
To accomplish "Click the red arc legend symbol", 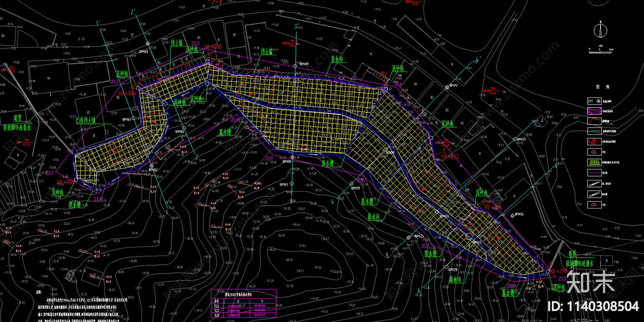I will click(594, 121).
